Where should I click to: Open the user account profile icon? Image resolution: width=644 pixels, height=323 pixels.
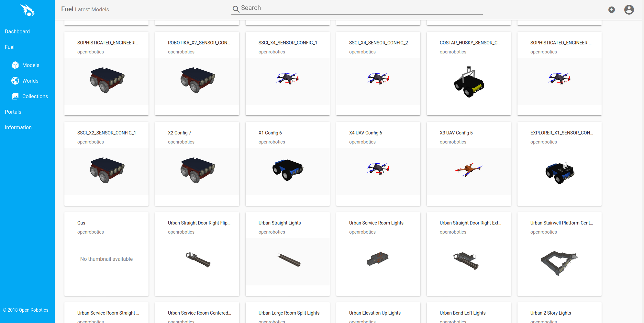[629, 10]
